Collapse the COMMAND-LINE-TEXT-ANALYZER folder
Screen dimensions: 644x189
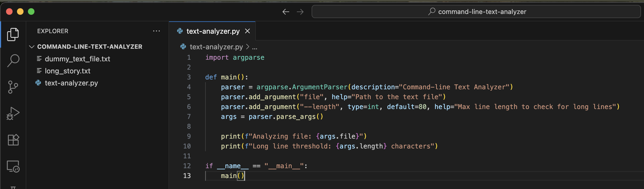click(x=32, y=47)
